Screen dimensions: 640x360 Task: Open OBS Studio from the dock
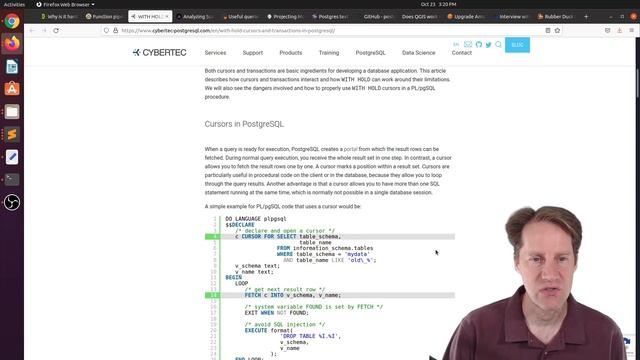pos(12,202)
